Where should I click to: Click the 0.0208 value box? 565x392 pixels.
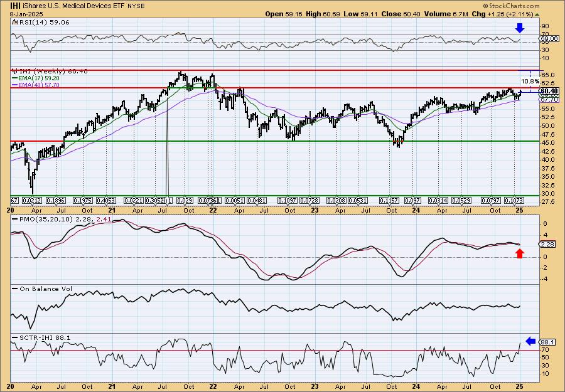[x=336, y=200]
